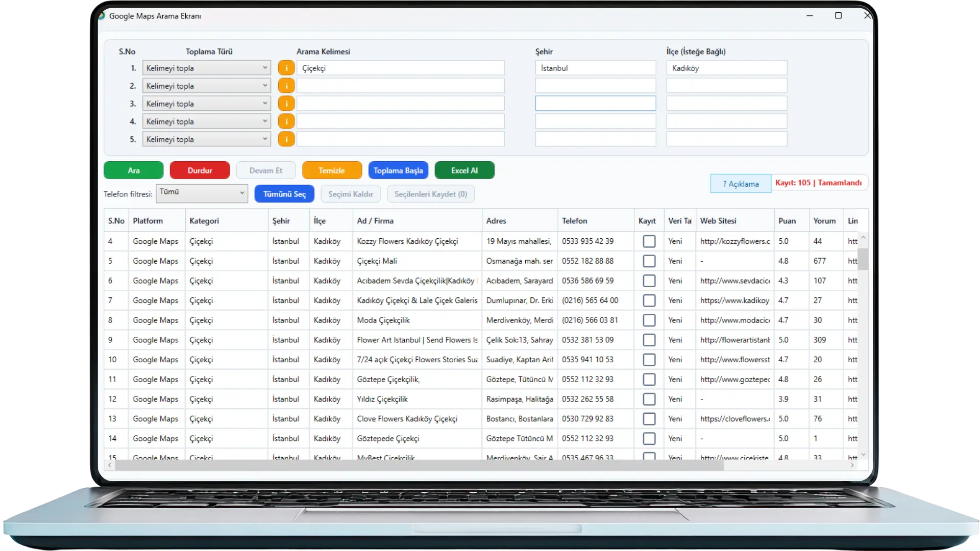Select checkbox of Kadıköy Çiçekçi & Lale row
The image size is (980, 551).
[x=649, y=300]
